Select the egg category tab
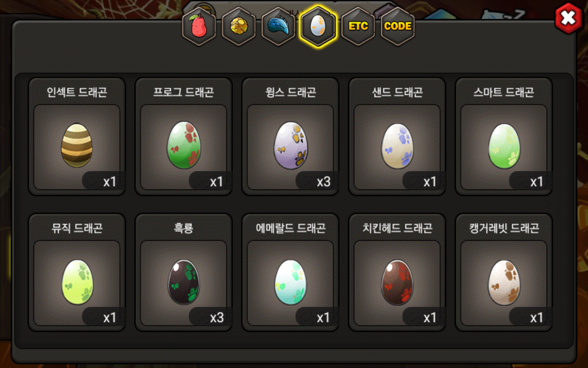The image size is (588, 368). coord(318,27)
